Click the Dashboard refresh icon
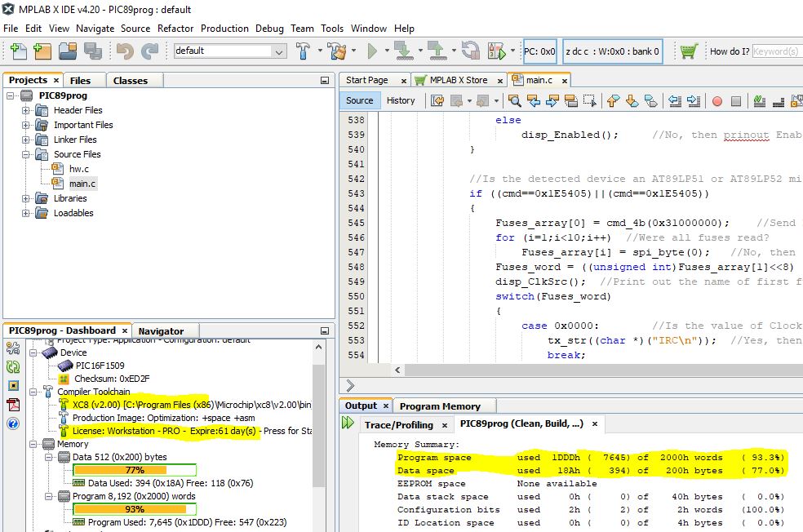Image resolution: width=803 pixels, height=532 pixels. (13, 366)
